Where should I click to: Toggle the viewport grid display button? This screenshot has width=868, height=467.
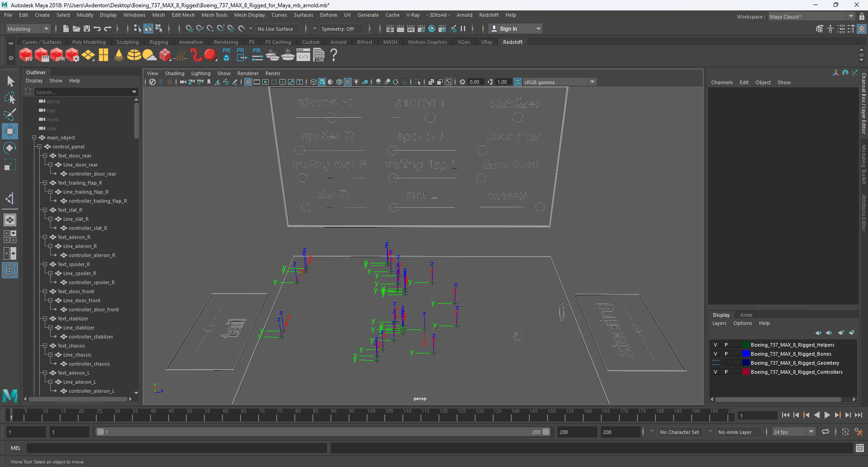click(248, 82)
